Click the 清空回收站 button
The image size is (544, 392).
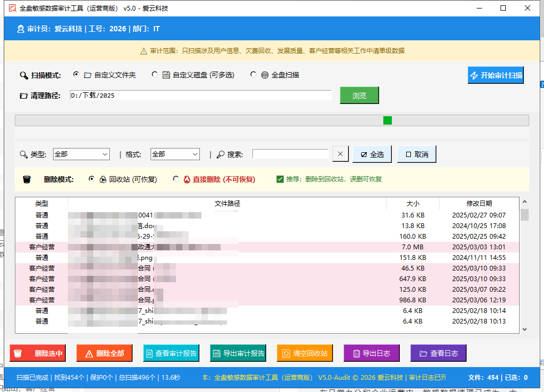pos(305,353)
